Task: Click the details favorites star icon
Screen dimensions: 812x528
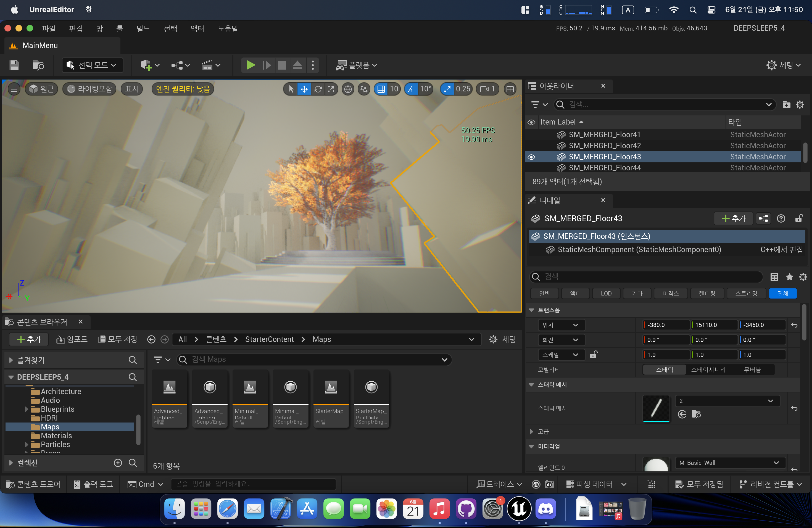Action: coord(789,277)
